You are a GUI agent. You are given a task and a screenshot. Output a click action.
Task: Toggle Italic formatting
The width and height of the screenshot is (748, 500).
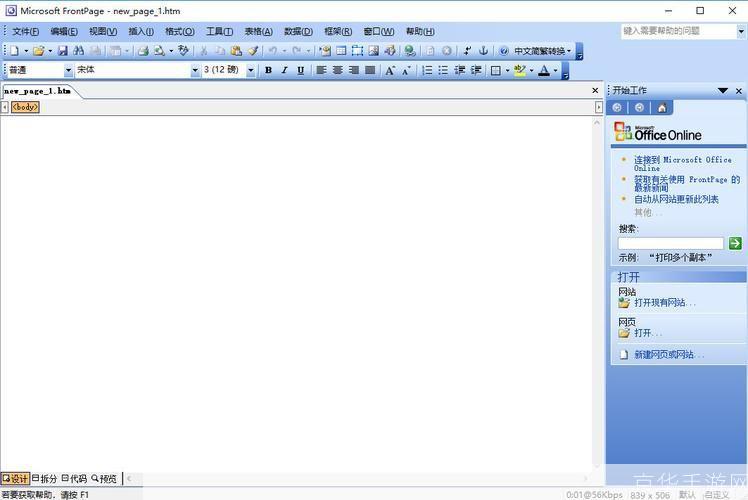(284, 70)
